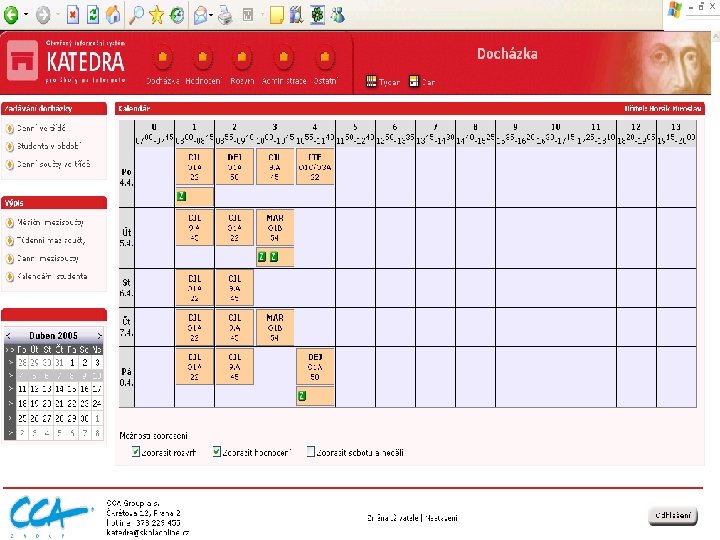This screenshot has height=540, width=720.
Task: Enable Zobrazit sobotu a neděli checkbox
Action: (x=311, y=451)
